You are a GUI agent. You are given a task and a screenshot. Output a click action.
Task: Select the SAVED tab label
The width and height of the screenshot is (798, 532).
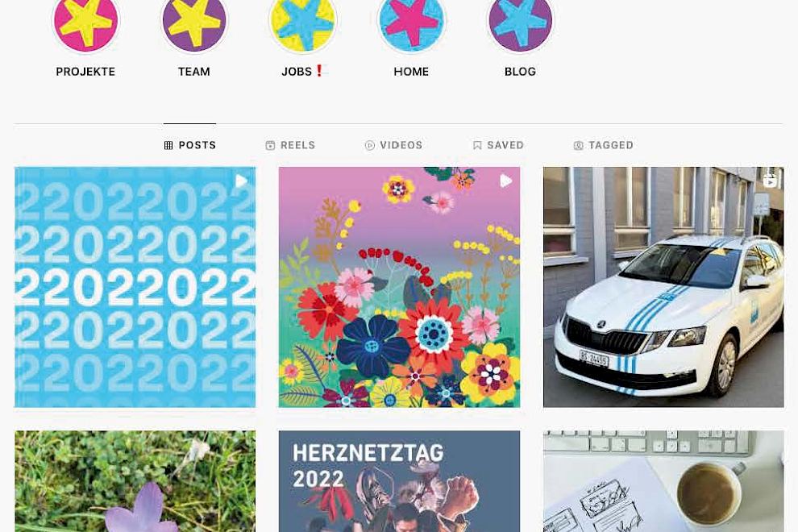pos(505,145)
